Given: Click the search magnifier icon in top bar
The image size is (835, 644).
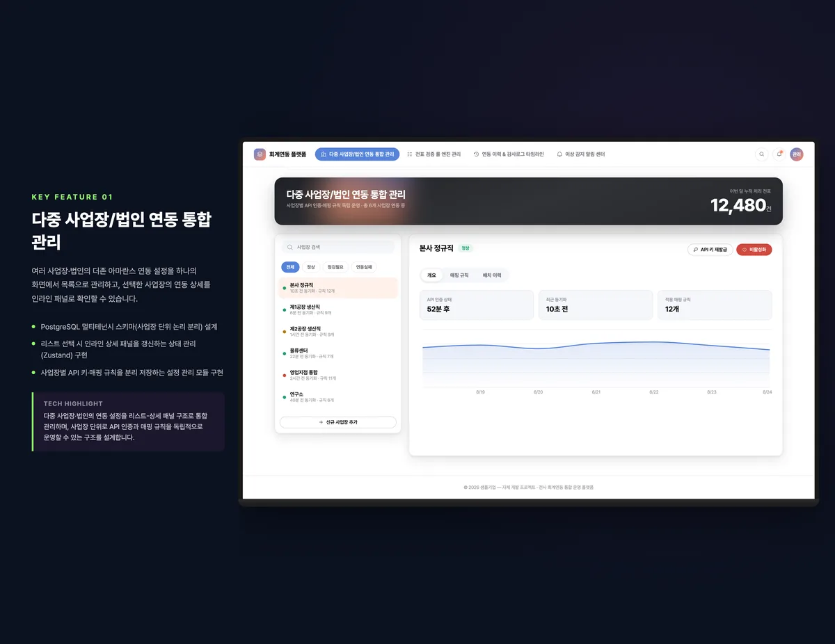Looking at the screenshot, I should click(x=762, y=154).
